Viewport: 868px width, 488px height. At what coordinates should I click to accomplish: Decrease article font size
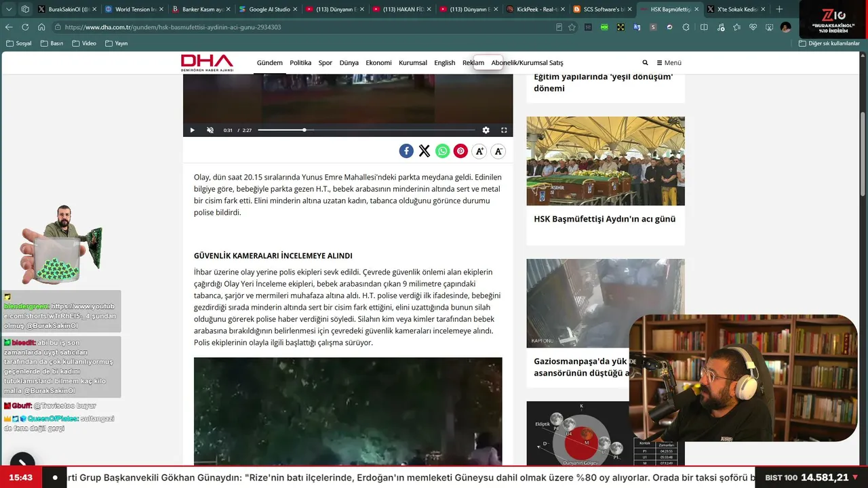[498, 151]
